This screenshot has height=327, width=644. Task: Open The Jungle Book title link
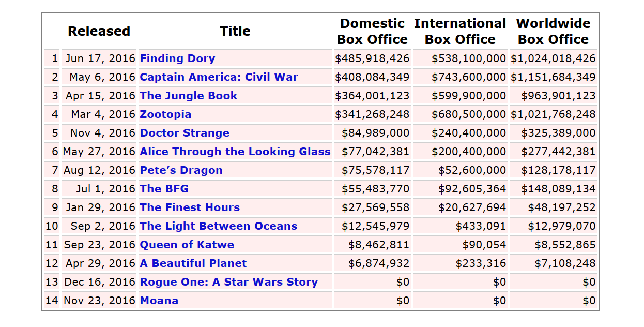[188, 96]
